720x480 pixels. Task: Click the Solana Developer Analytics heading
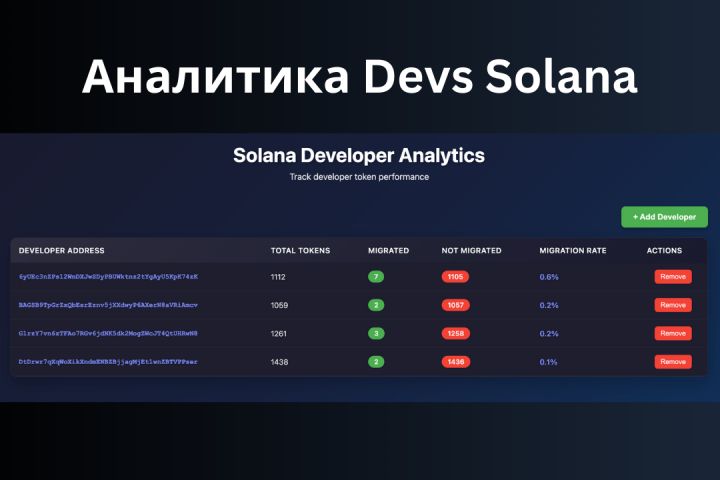coord(359,155)
